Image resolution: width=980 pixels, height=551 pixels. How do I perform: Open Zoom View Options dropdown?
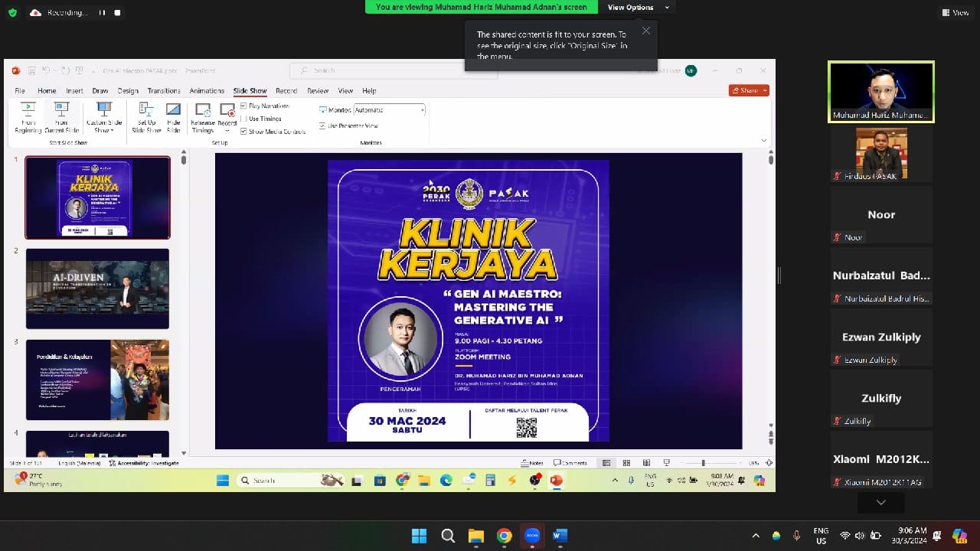(638, 7)
